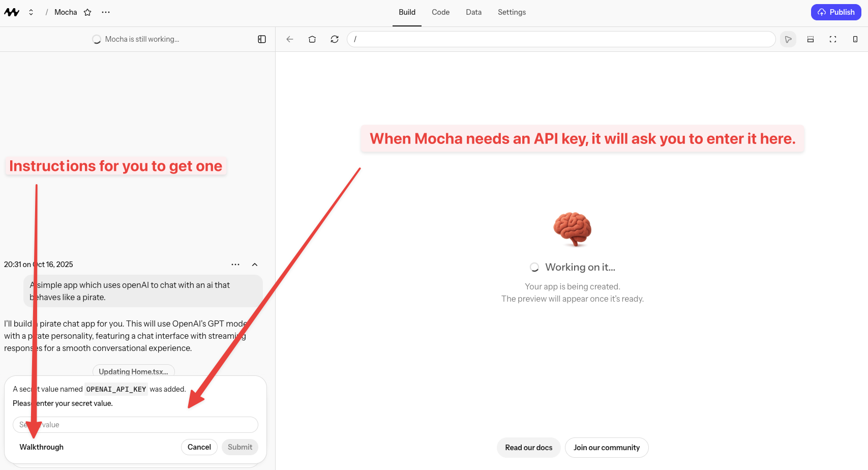Click the 'Mocha is still working...' status

(136, 39)
